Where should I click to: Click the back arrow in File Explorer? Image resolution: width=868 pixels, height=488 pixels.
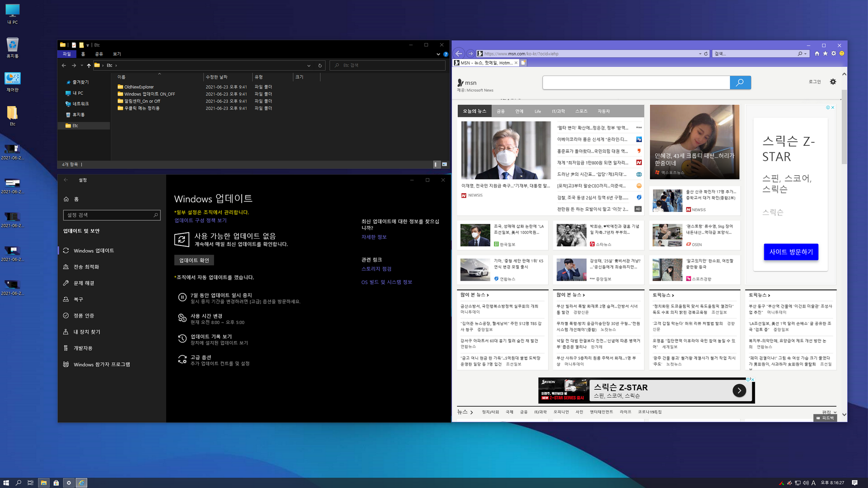(64, 65)
